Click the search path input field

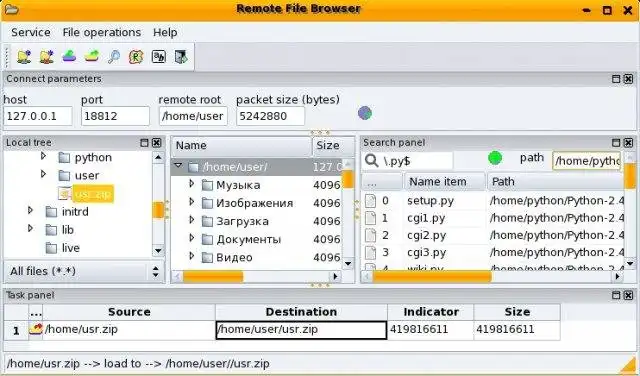[587, 161]
